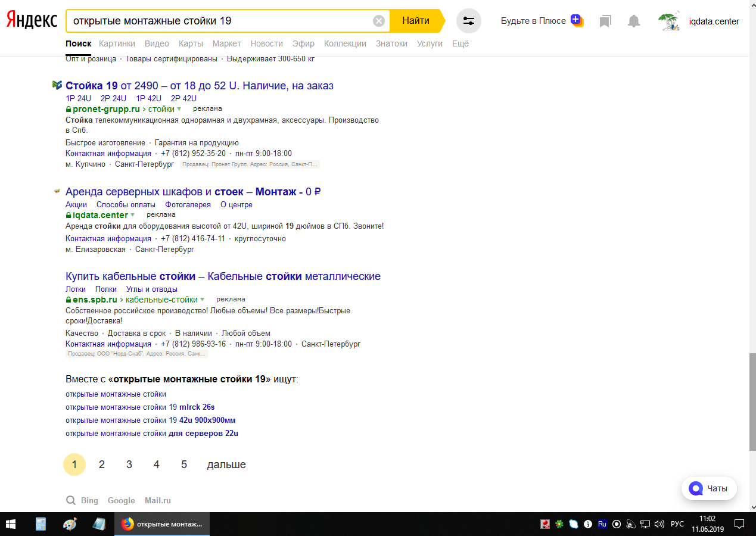756x536 pixels.
Task: Click the 1Р 24U sitelink
Action: pos(78,98)
